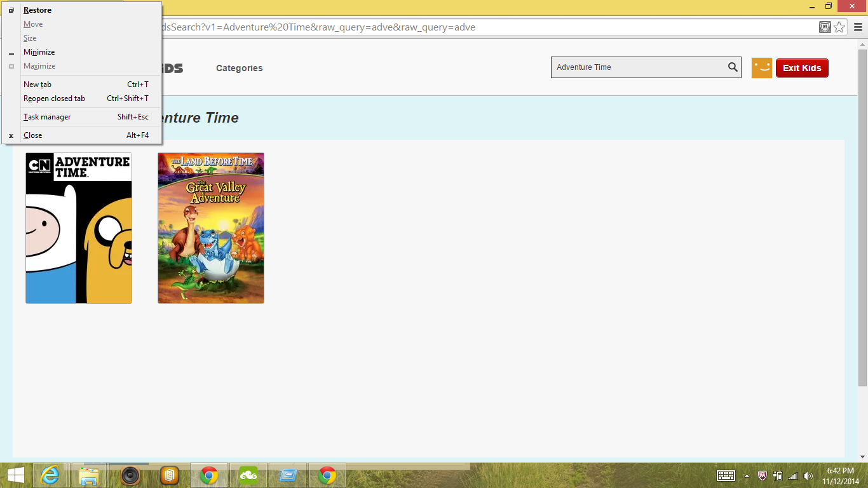Bookmark this page with the star icon
This screenshot has height=488, width=868.
[839, 27]
